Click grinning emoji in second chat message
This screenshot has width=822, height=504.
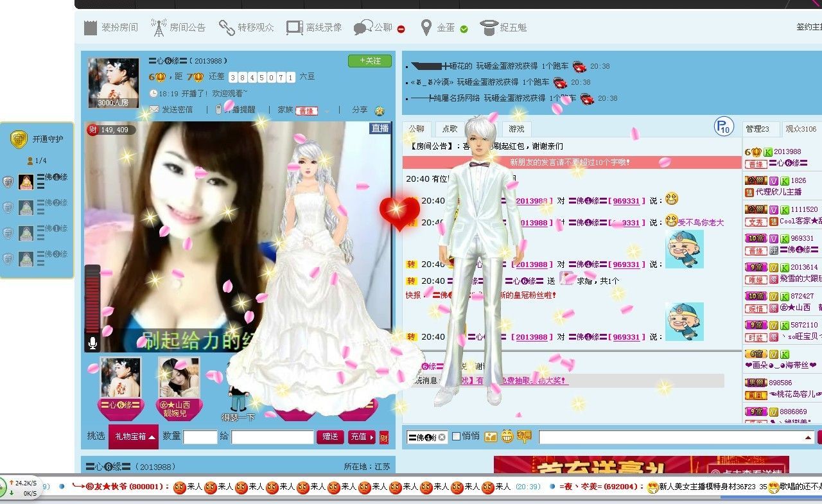pyautogui.click(x=672, y=220)
